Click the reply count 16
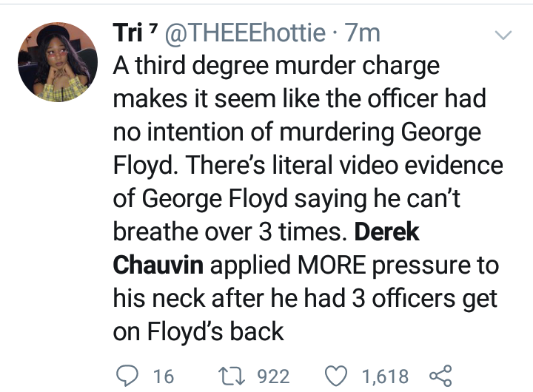 (162, 376)
